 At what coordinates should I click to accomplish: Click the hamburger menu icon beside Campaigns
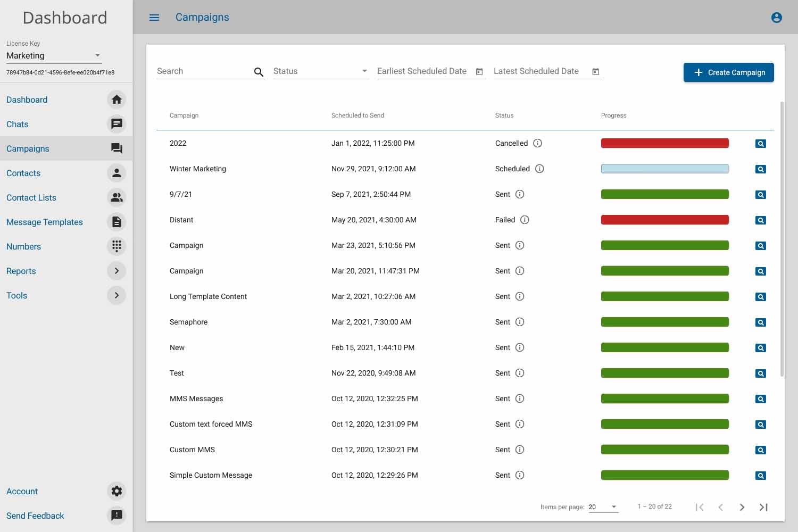tap(154, 18)
